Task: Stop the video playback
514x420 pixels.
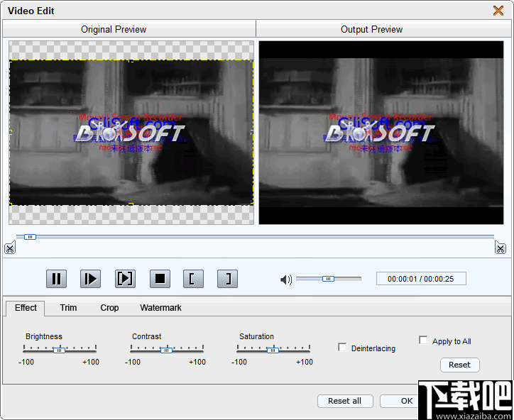Action: pos(160,279)
